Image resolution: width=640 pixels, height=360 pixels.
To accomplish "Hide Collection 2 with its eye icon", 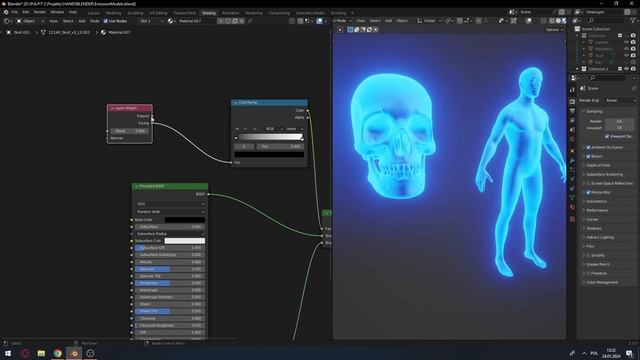I will tap(627, 69).
